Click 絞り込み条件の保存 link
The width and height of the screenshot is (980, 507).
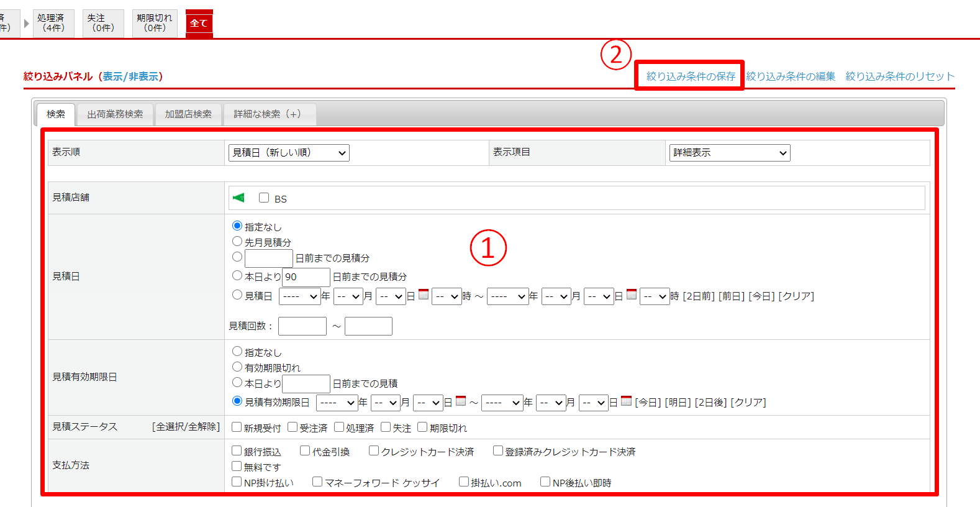pos(691,76)
